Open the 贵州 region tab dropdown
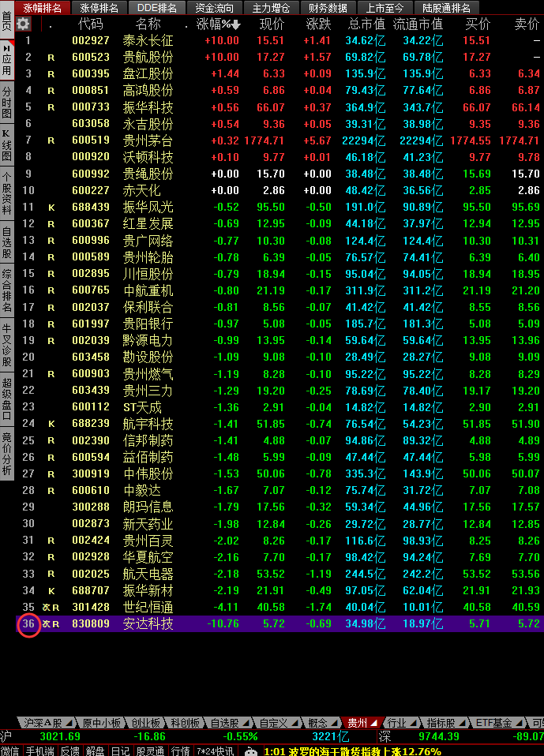544x756 pixels. (374, 723)
